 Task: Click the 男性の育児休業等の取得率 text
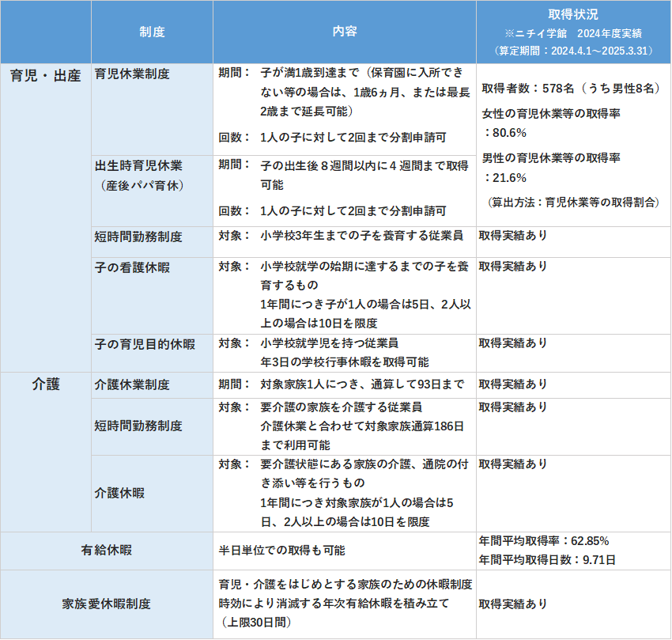[551, 158]
